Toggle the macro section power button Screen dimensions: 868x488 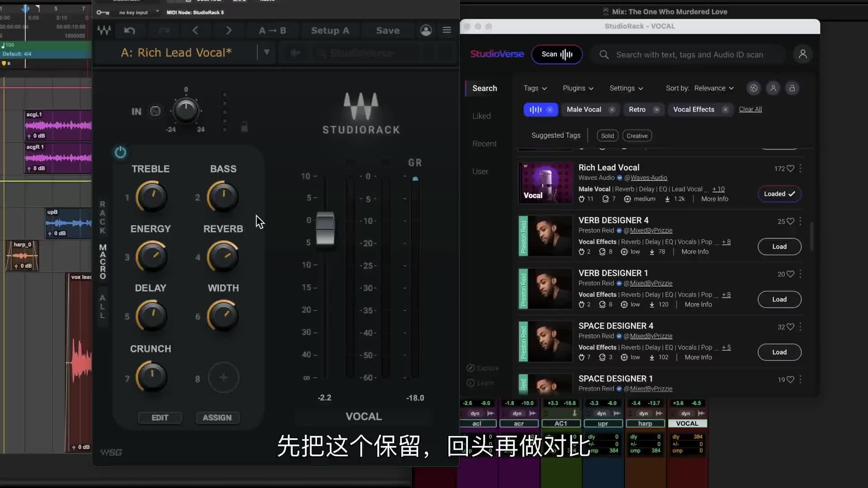[120, 152]
